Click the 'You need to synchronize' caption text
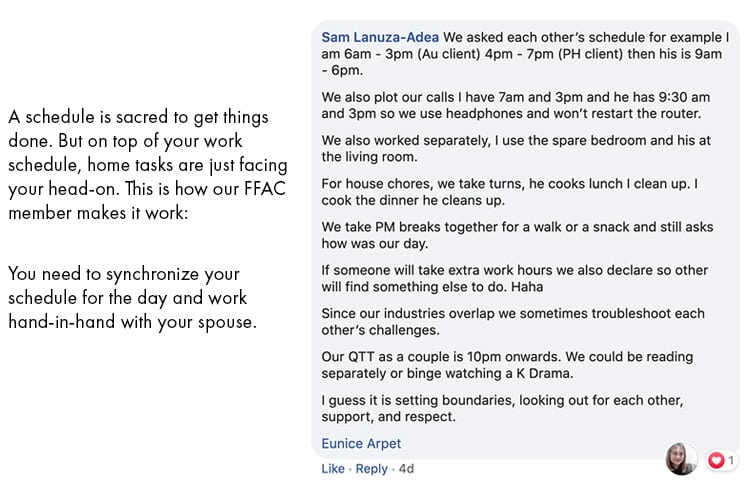The width and height of the screenshot is (750, 500). [132, 298]
